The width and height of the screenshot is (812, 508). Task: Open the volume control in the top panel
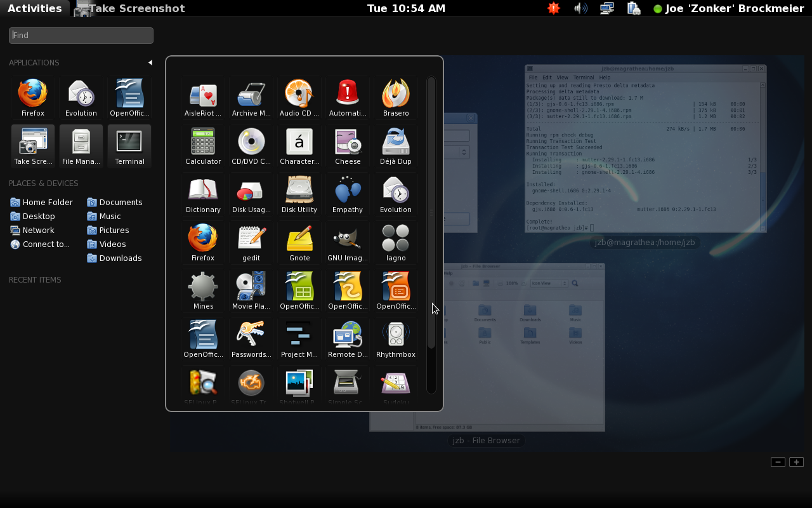pyautogui.click(x=580, y=8)
